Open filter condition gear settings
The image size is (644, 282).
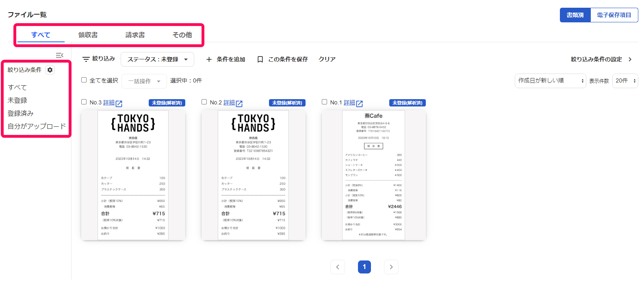50,70
